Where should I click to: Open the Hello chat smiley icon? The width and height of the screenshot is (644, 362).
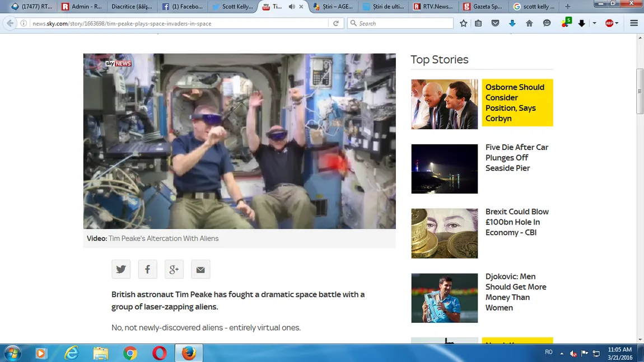(x=547, y=23)
